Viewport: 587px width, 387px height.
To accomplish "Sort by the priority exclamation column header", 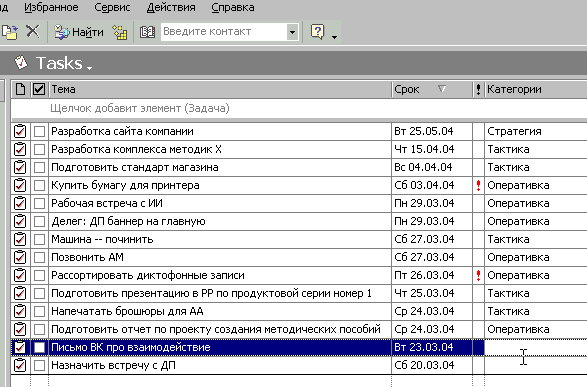I will 478,89.
